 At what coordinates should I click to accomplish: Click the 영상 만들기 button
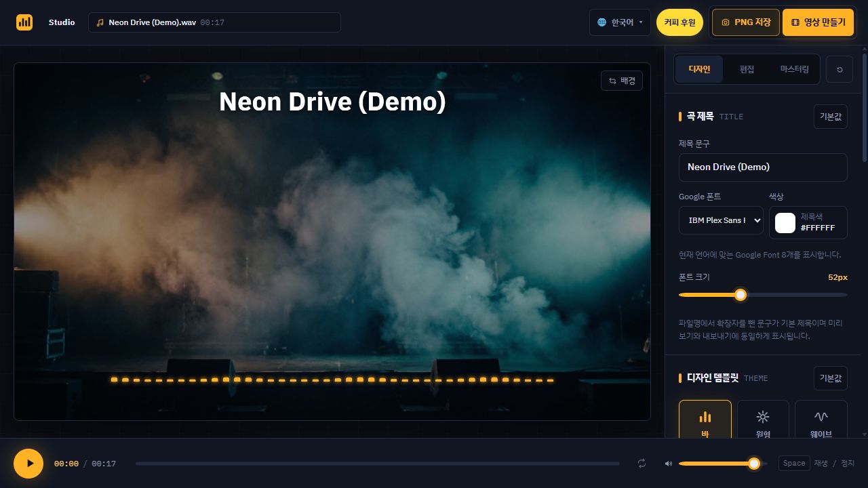pos(818,22)
